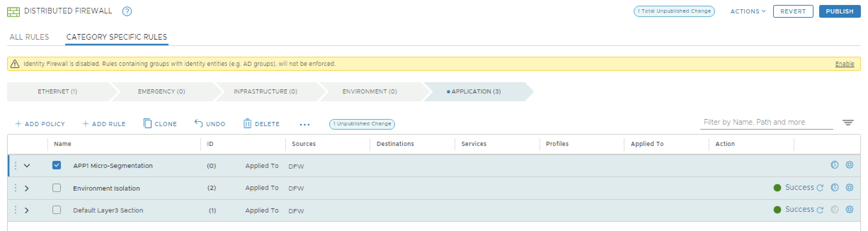Open settings gear for APP1 Micro-Segmentation
The image size is (868, 231).
pyautogui.click(x=849, y=165)
